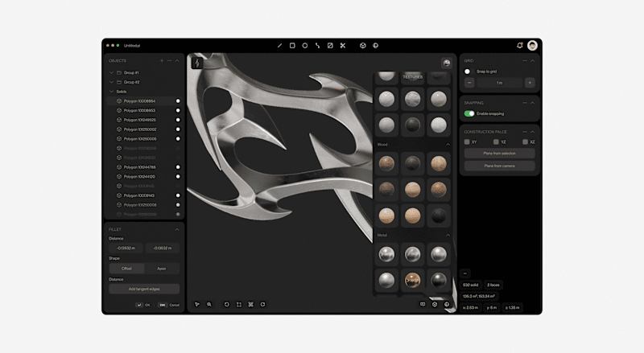Image resolution: width=644 pixels, height=353 pixels.
Task: Click the sphere shading icon at viewport bottom right
Action: [447, 304]
